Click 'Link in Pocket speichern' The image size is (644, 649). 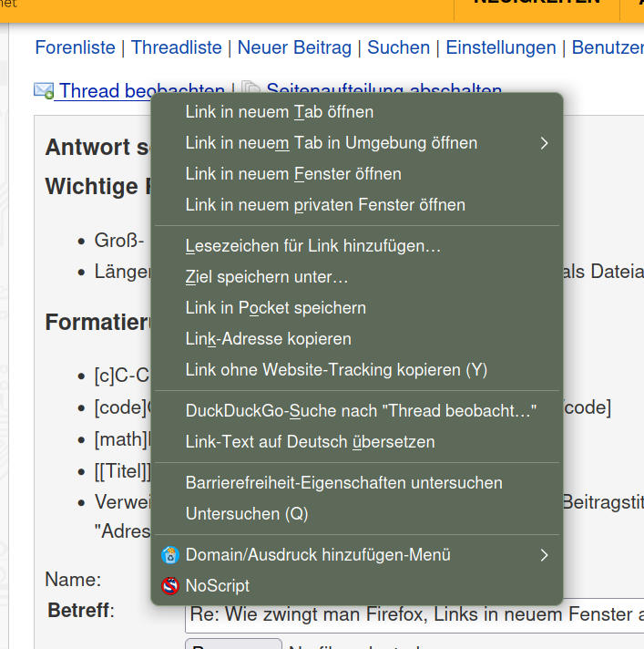pyautogui.click(x=275, y=308)
